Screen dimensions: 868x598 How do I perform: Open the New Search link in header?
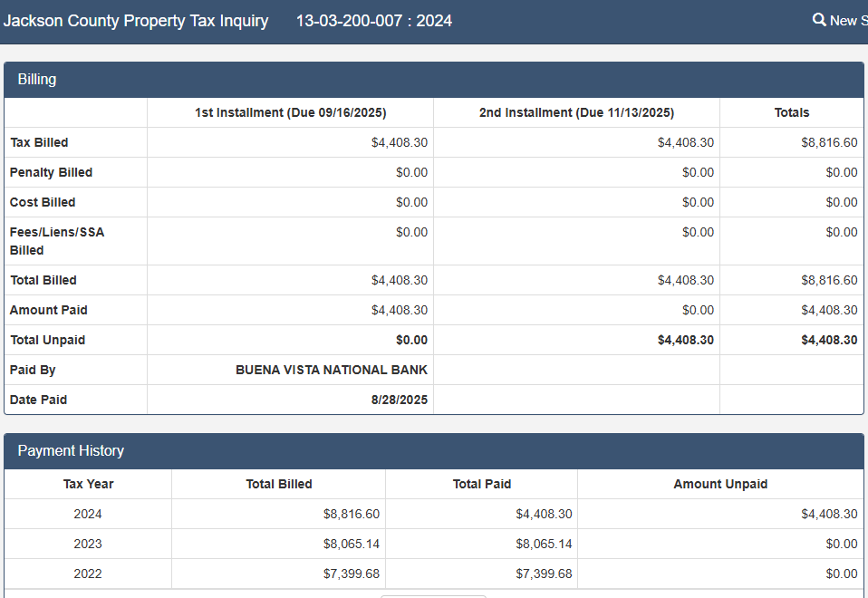(846, 20)
